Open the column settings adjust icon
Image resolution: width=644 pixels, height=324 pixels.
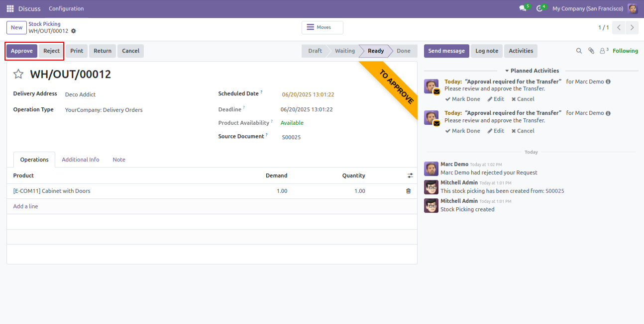click(410, 175)
